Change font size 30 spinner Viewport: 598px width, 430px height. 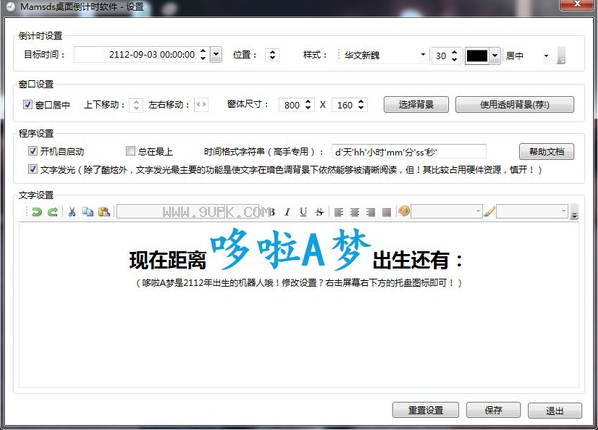click(x=454, y=56)
